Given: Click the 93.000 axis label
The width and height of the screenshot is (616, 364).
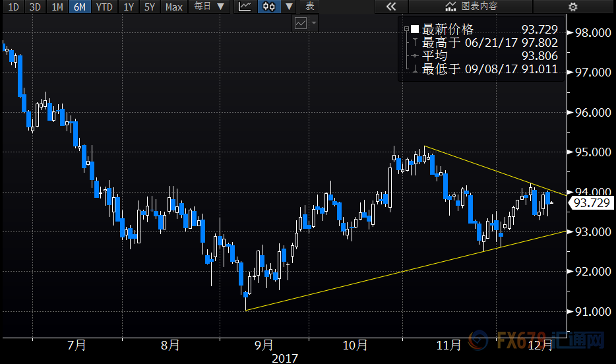Looking at the screenshot, I should tap(593, 232).
